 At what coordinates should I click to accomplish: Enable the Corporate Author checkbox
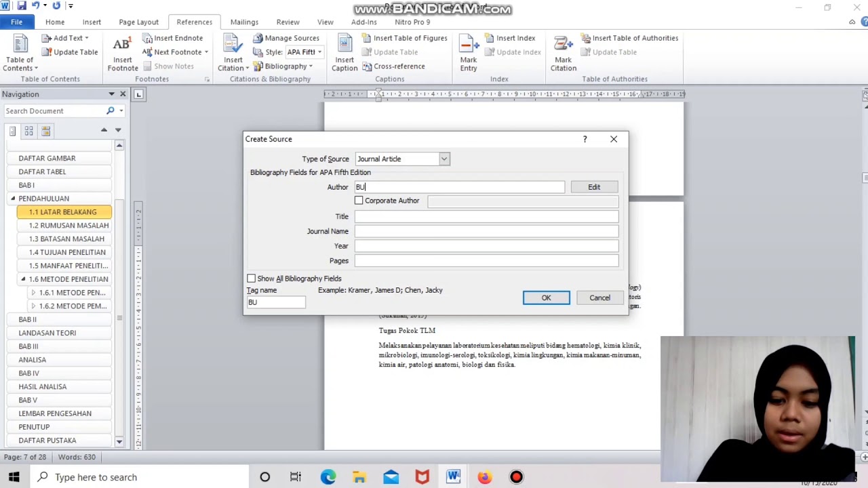[359, 201]
